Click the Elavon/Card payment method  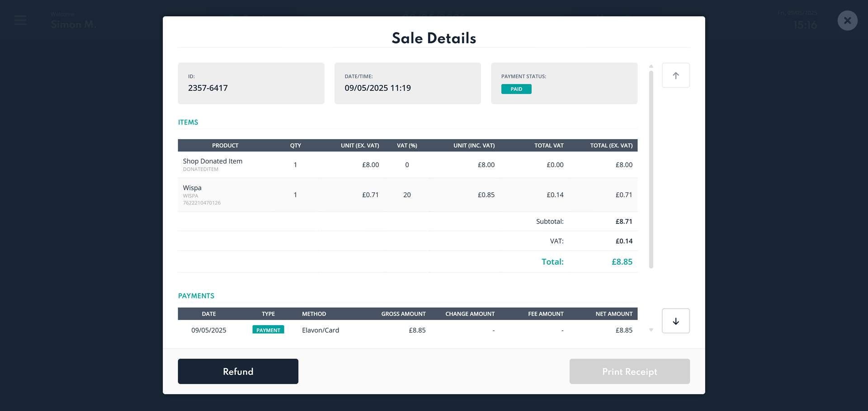(x=321, y=330)
